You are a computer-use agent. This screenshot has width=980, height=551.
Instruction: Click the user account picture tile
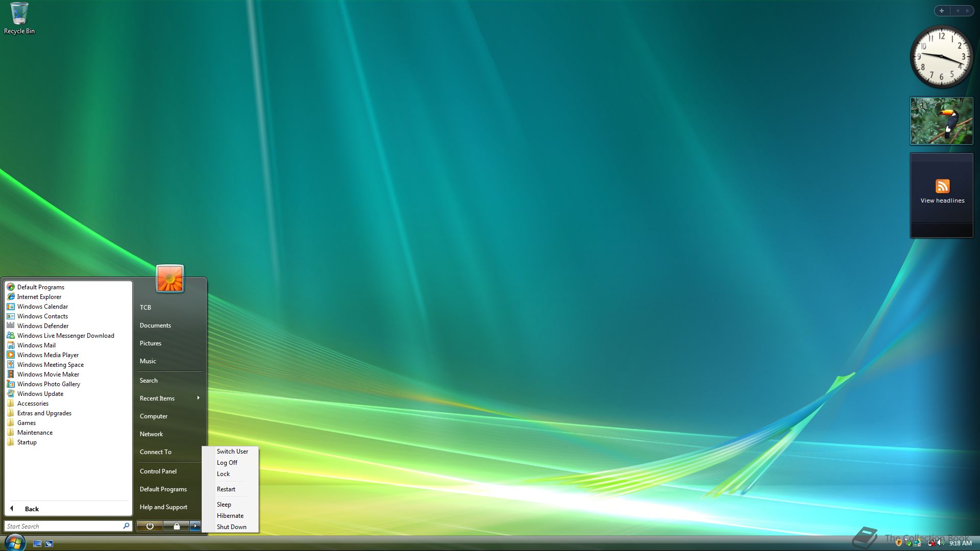[x=170, y=279]
